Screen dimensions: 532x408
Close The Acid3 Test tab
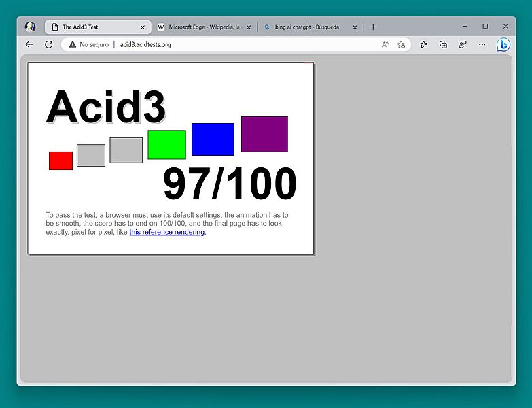143,27
